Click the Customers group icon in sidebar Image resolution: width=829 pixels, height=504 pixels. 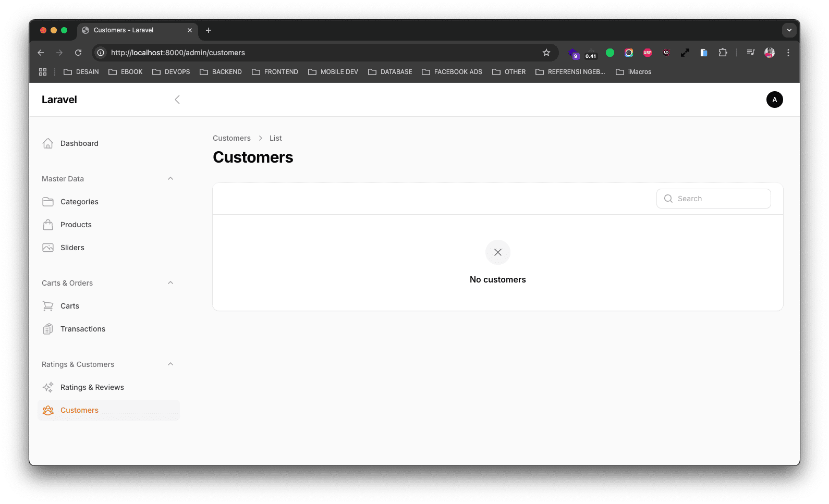click(48, 410)
